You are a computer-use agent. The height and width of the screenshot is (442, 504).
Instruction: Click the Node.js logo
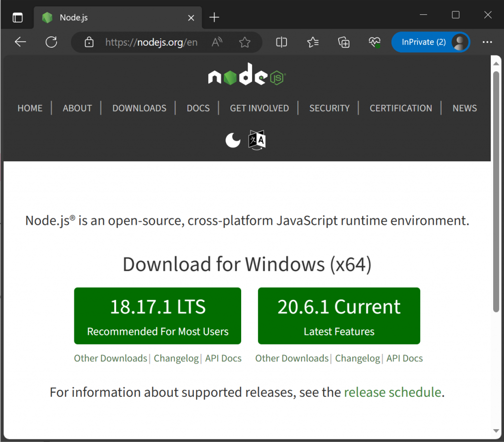click(247, 74)
